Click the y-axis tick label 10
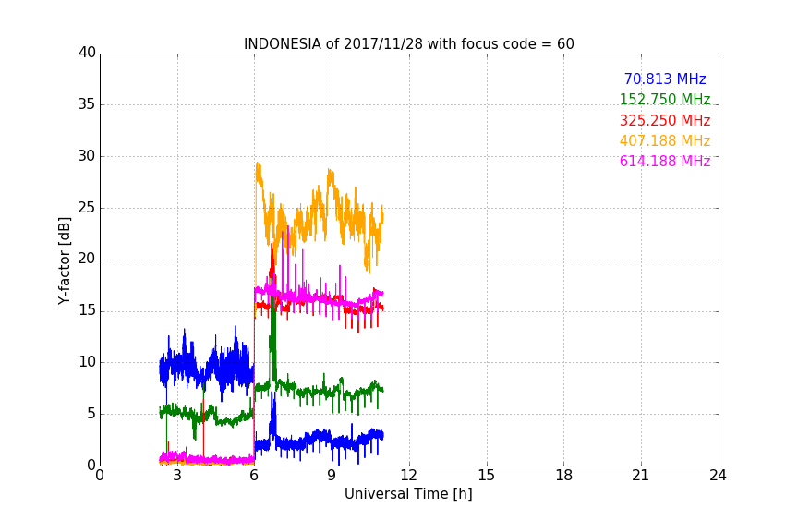This screenshot has height=532, width=798. 87,362
